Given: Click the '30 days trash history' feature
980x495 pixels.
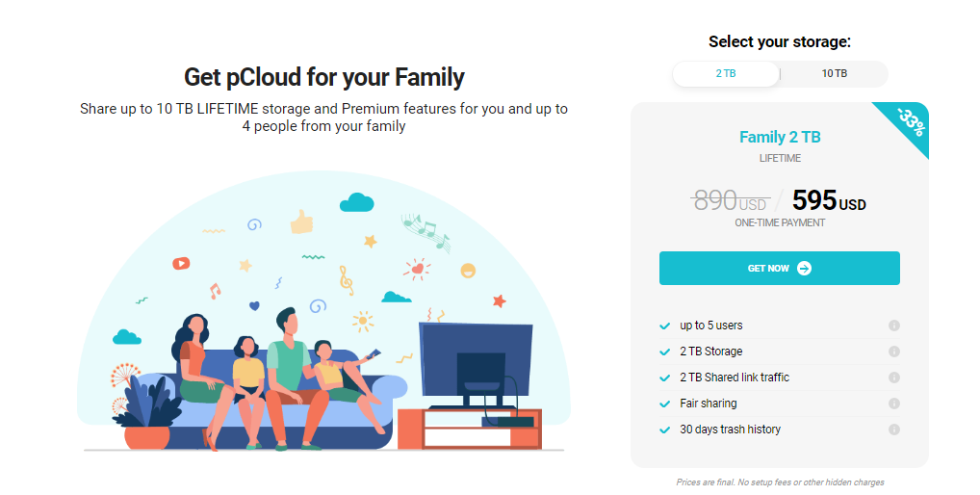Looking at the screenshot, I should click(730, 430).
